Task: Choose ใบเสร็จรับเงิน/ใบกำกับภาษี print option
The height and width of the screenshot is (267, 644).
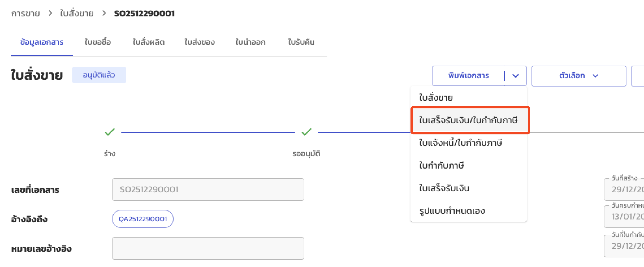Action: 468,120
